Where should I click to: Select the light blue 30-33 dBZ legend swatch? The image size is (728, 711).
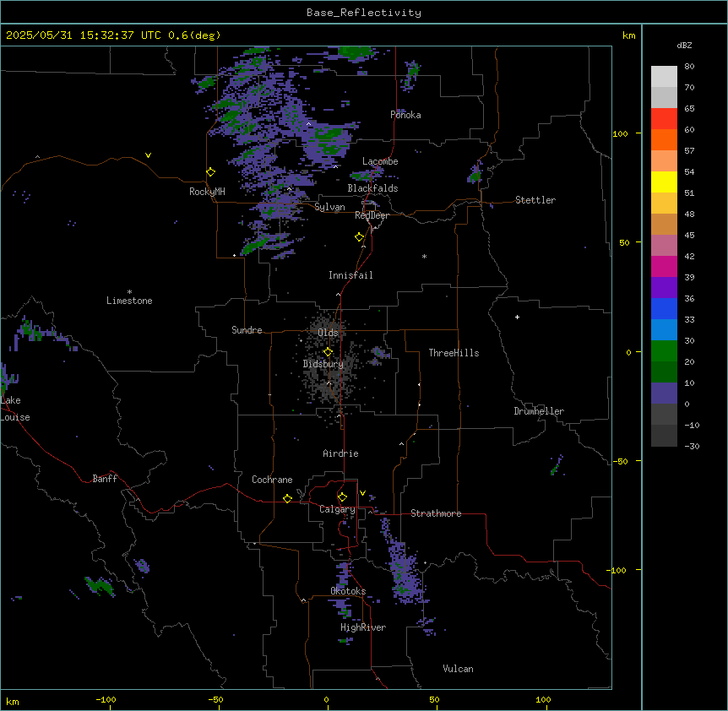click(x=664, y=330)
